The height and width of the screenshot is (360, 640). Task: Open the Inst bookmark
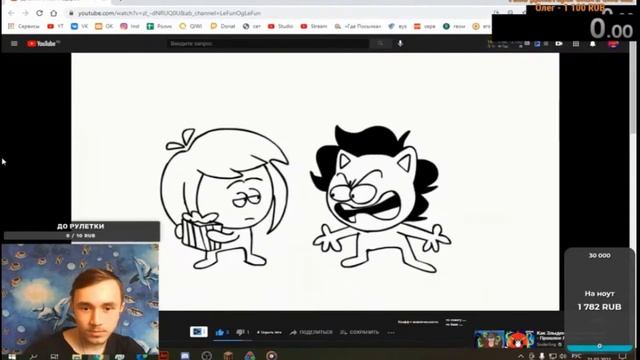pos(130,26)
